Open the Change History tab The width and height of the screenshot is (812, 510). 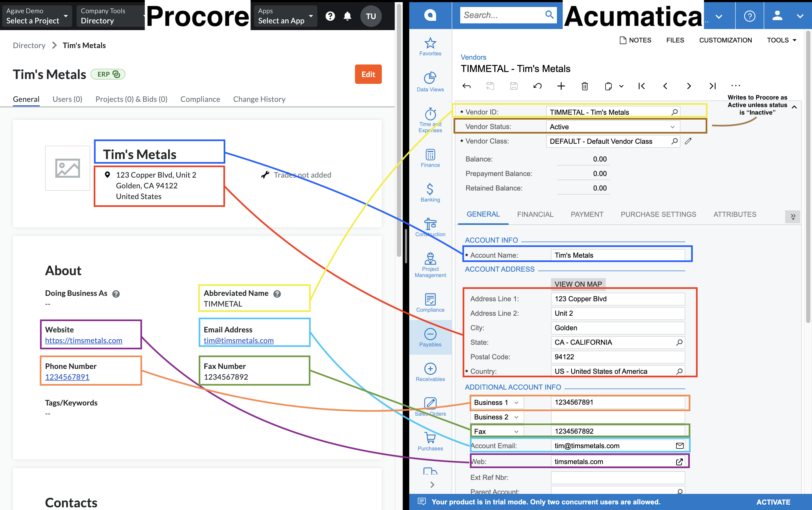259,99
